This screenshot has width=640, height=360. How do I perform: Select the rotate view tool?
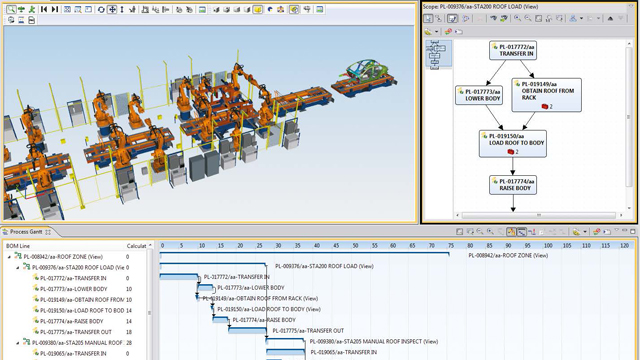(101, 9)
